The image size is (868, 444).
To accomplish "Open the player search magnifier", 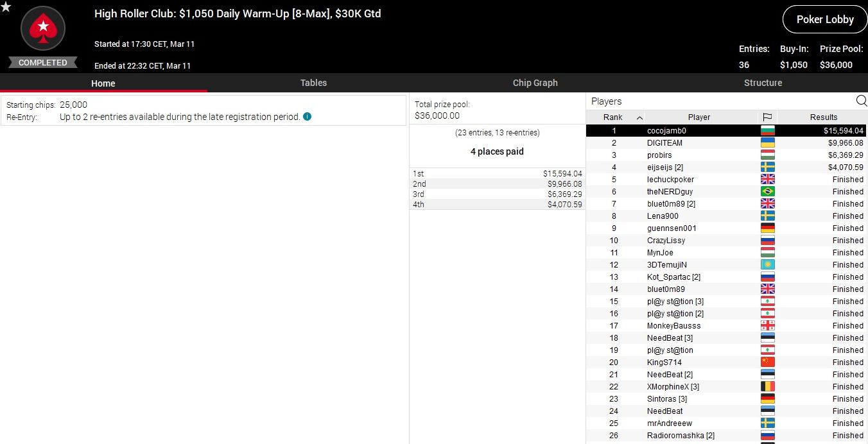I will [x=861, y=101].
